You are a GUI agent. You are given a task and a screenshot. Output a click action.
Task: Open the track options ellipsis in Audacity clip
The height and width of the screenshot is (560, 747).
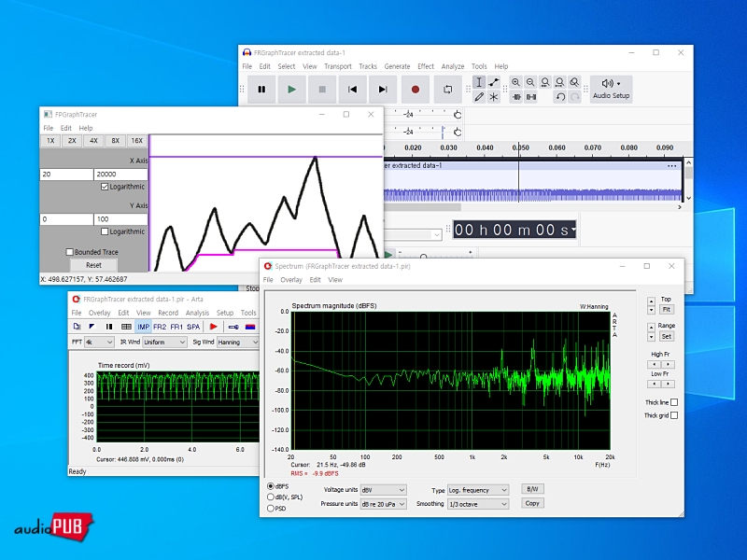pos(671,166)
